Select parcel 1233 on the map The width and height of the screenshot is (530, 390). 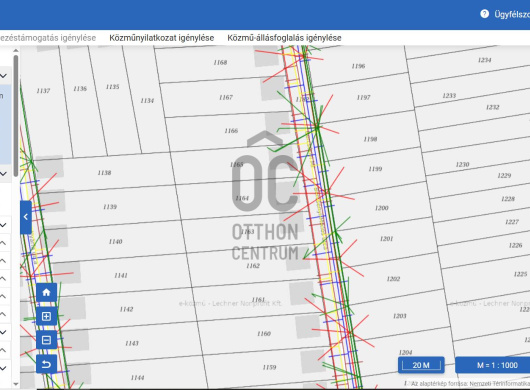(x=449, y=96)
